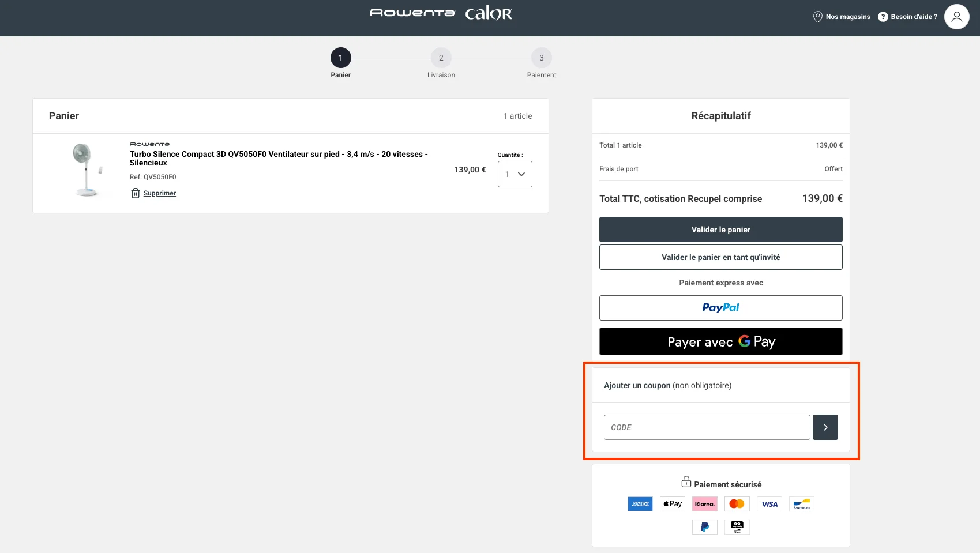Click the Supprimer link
Viewport: 980px width, 553px height.
[x=159, y=193]
